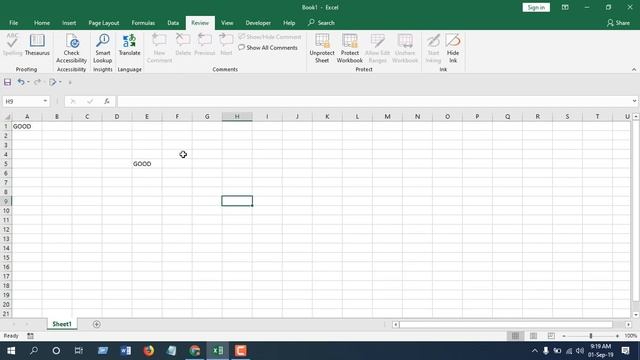Switch to the View tab

[227, 23]
